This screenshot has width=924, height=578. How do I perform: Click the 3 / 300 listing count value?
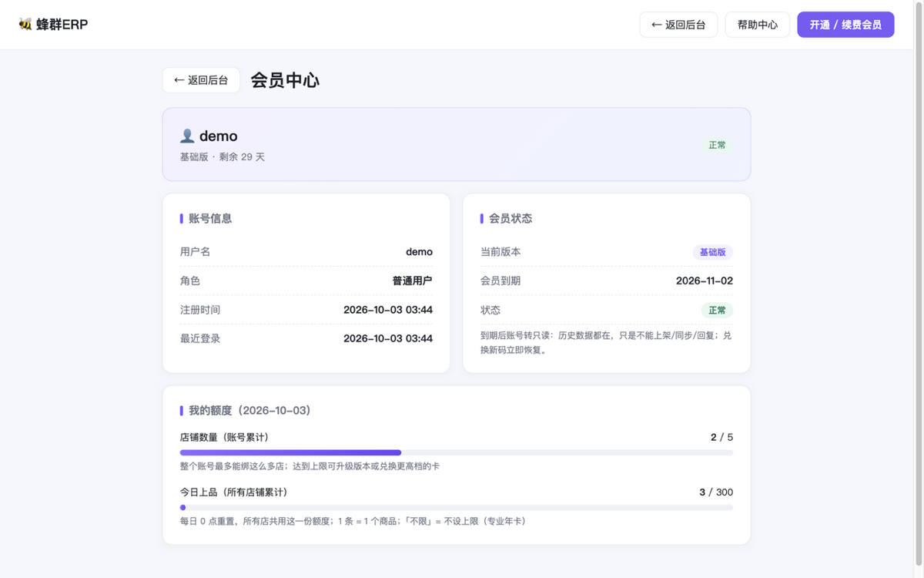[716, 492]
